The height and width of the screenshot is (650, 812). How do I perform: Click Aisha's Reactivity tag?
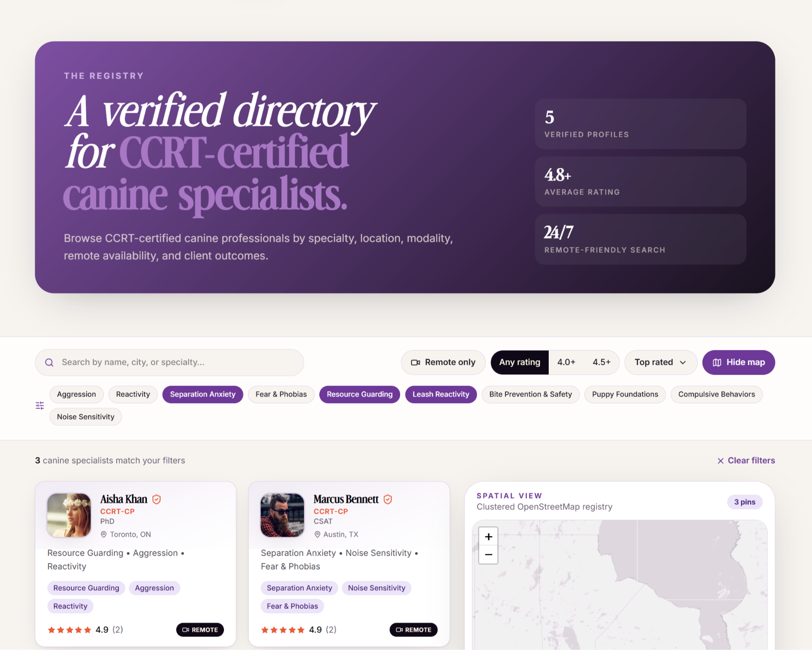click(x=70, y=606)
